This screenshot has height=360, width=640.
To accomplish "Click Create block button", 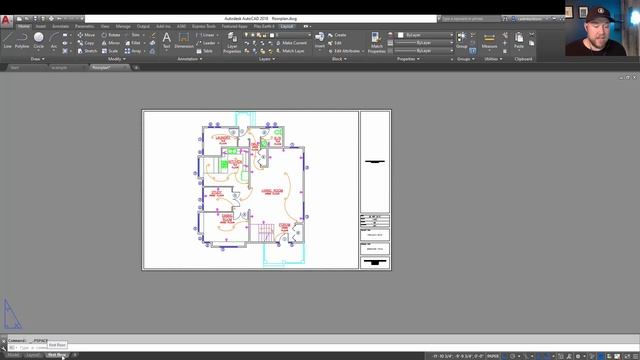I will tap(337, 35).
